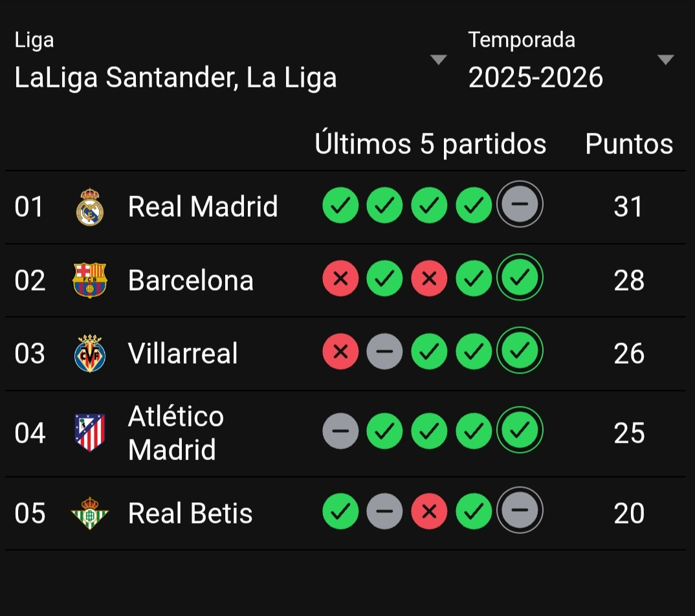
Task: Open the Liga dropdown arrow
Action: coord(438,60)
